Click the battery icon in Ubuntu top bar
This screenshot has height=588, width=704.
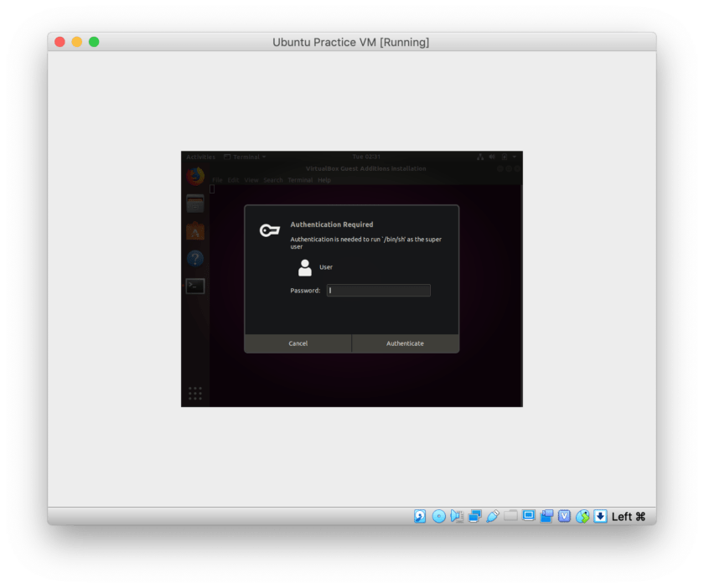pos(505,157)
